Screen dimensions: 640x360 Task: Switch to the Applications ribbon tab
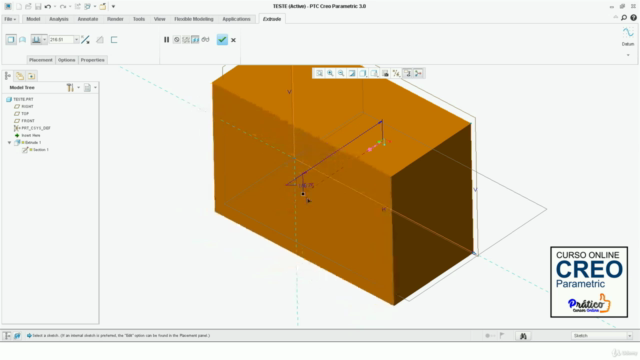pyautogui.click(x=236, y=19)
